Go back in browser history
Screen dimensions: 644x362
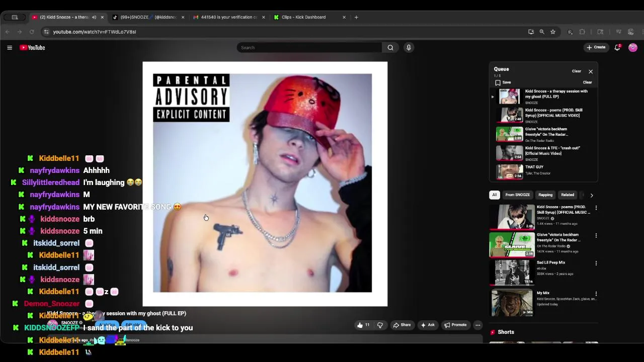8,32
